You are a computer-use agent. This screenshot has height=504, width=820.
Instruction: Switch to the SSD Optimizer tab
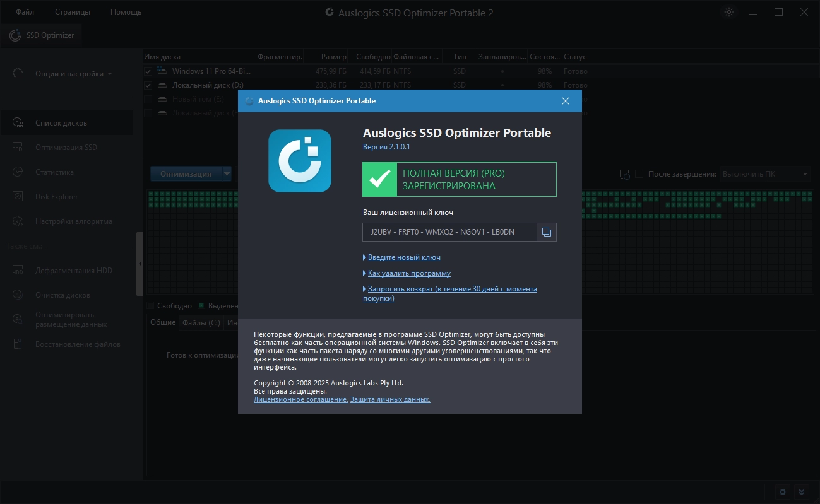tap(42, 35)
